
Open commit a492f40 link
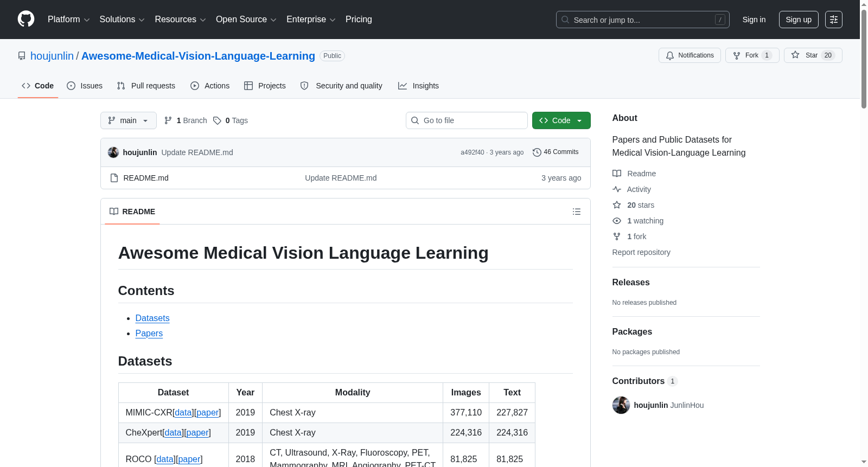pyautogui.click(x=473, y=152)
